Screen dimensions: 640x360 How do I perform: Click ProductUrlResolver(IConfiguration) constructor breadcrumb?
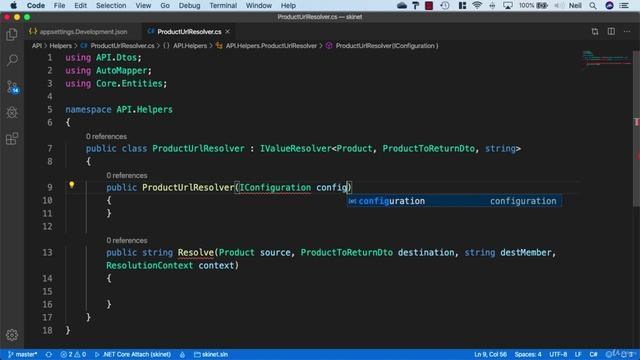tap(386, 46)
